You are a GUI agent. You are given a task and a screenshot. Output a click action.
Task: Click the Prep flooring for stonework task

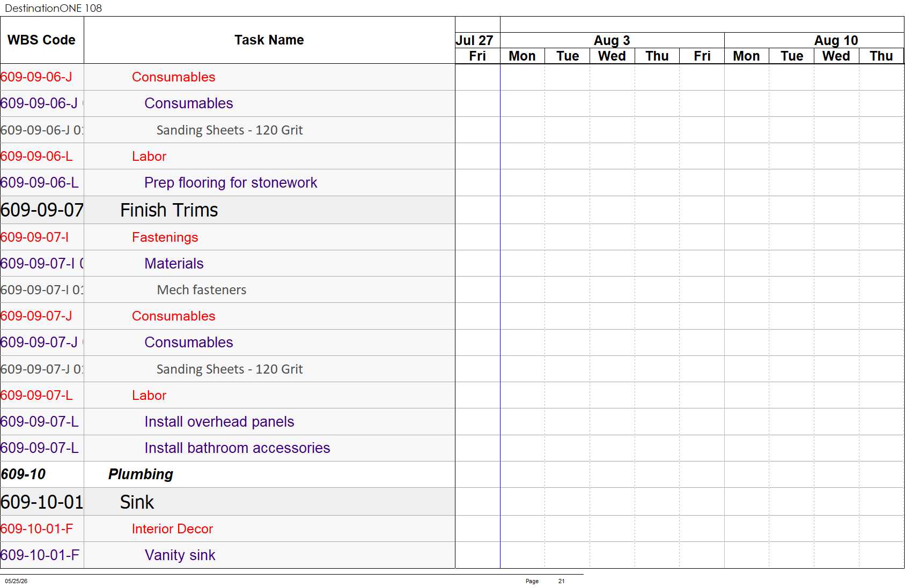pyautogui.click(x=231, y=183)
